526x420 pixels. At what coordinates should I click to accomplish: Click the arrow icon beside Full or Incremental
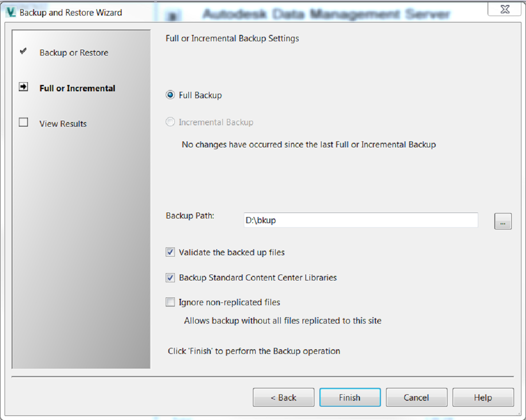pos(23,86)
